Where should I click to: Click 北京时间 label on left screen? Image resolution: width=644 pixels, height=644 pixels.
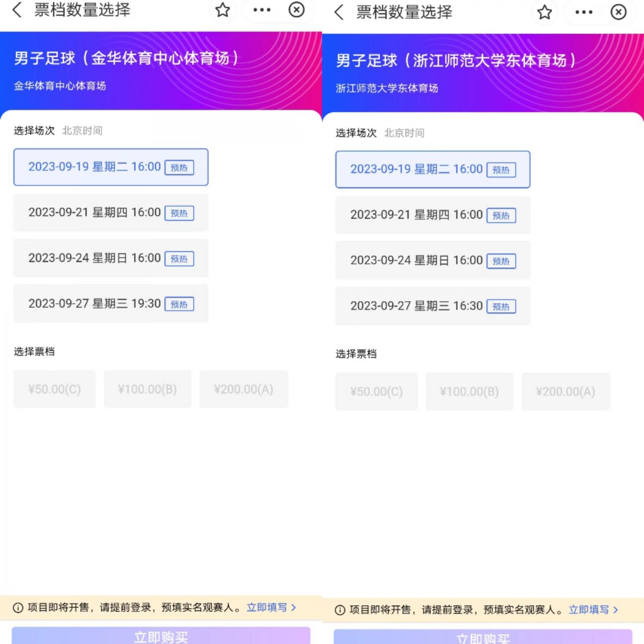click(x=82, y=131)
